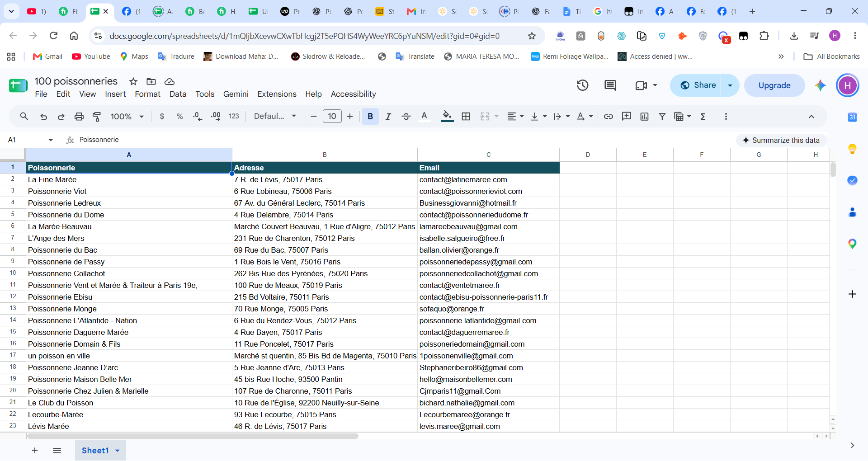Viewport: 868px width, 461px height.
Task: Open the comments panel icon
Action: (610, 85)
